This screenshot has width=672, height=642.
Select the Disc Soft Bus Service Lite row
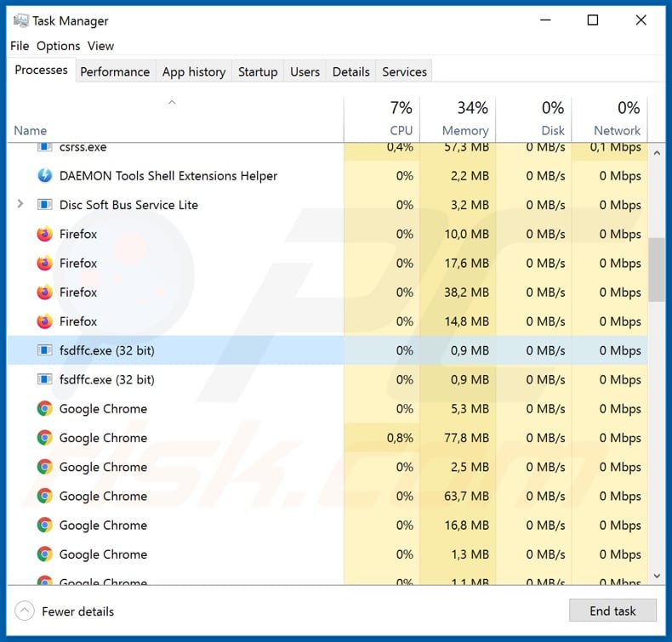[327, 205]
